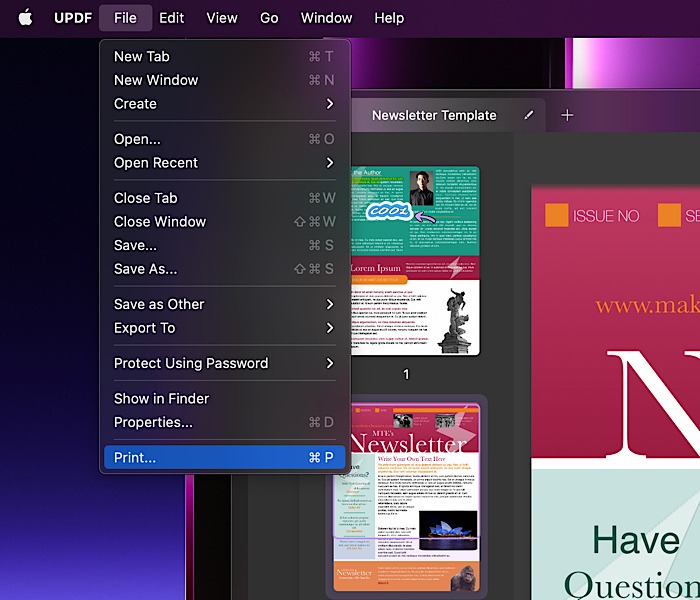Image resolution: width=700 pixels, height=600 pixels.
Task: Switch to the Newsletter Template tab
Action: [434, 115]
